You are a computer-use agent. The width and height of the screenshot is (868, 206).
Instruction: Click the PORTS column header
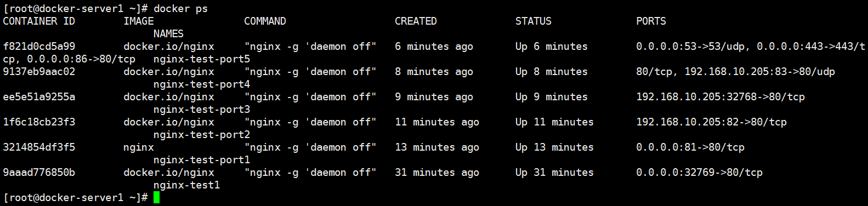pos(651,21)
